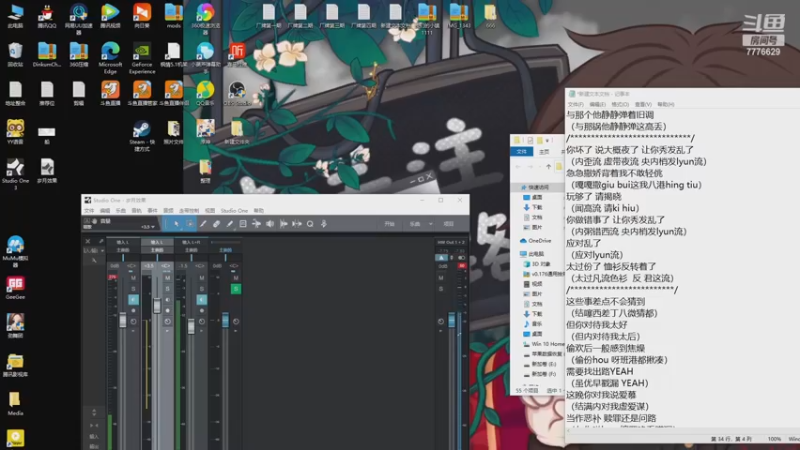Select QQ音乐 desktop icon
The width and height of the screenshot is (800, 450).
[x=205, y=93]
